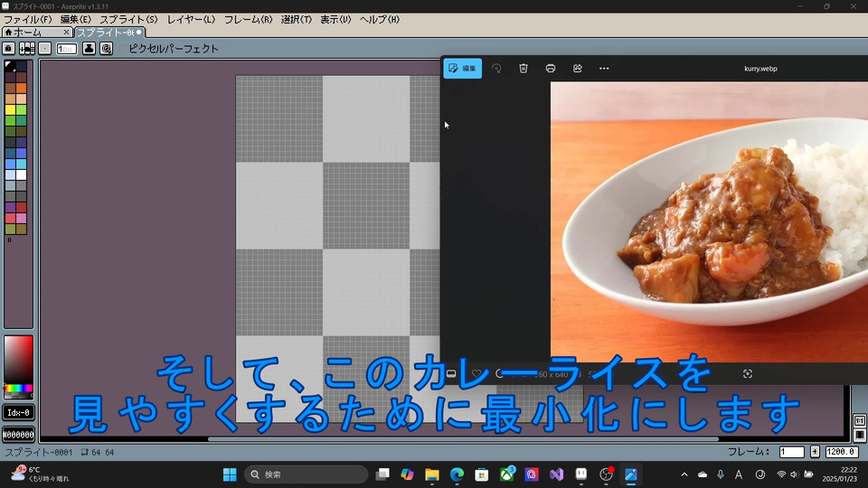Click the lock icon in Aseprite toolbar
This screenshot has height=488, width=868.
(8, 49)
